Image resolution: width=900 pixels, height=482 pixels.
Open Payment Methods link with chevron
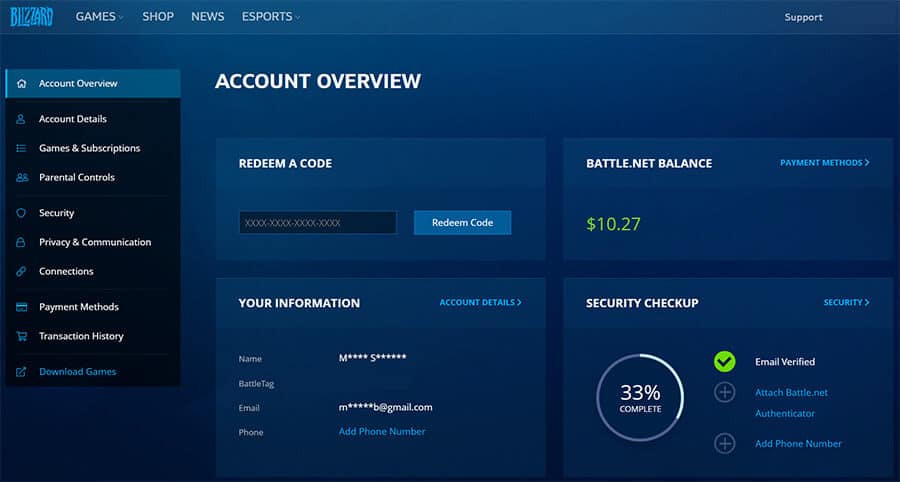click(x=824, y=162)
